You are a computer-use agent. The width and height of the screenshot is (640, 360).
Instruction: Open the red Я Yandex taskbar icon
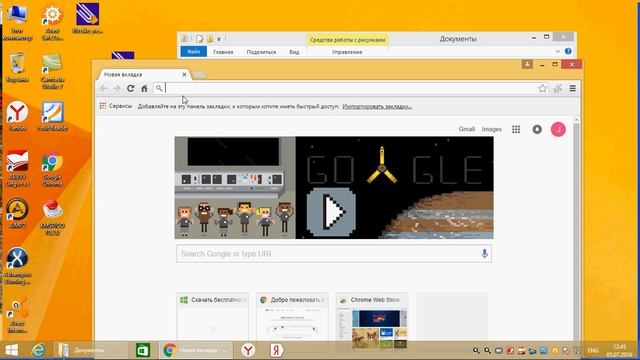(276, 350)
